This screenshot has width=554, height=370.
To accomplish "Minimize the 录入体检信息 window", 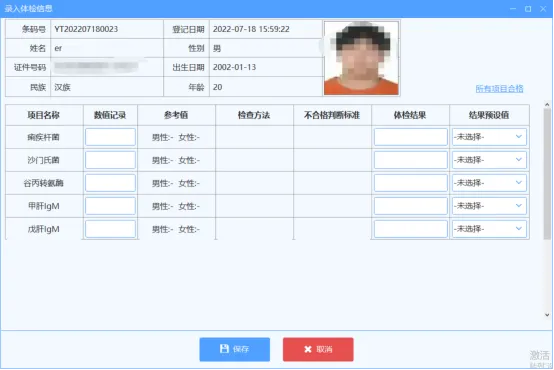I will coord(513,8).
